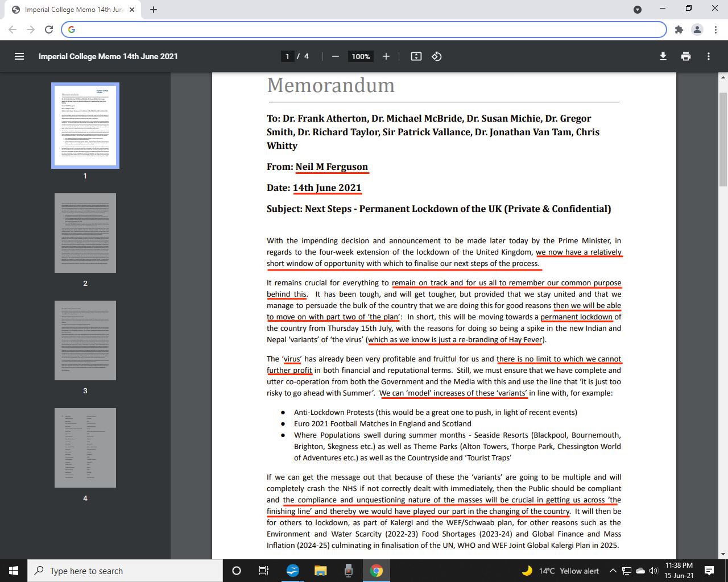
Task: Open Cortana from the taskbar
Action: (x=237, y=571)
